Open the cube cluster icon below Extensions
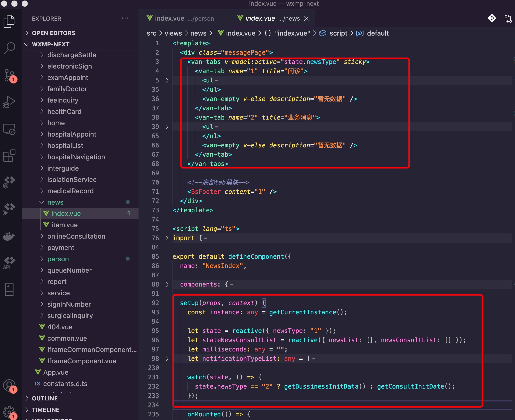The height and width of the screenshot is (420, 515). coord(9,182)
